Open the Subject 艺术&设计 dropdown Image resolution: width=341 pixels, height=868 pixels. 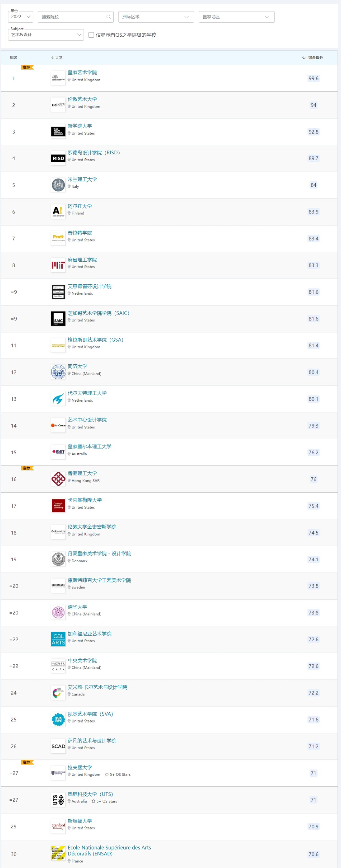point(46,35)
